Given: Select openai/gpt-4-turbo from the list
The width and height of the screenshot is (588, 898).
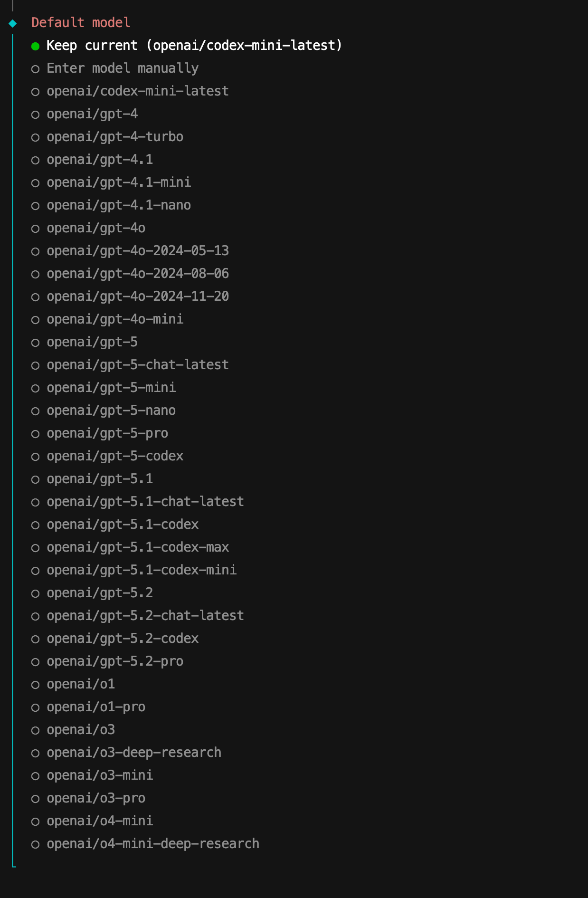Looking at the screenshot, I should [x=114, y=137].
